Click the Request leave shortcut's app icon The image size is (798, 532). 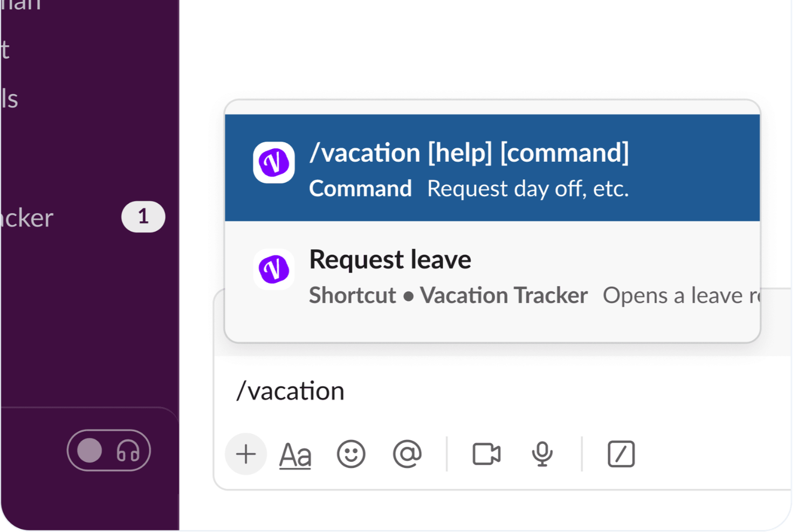coord(273,269)
